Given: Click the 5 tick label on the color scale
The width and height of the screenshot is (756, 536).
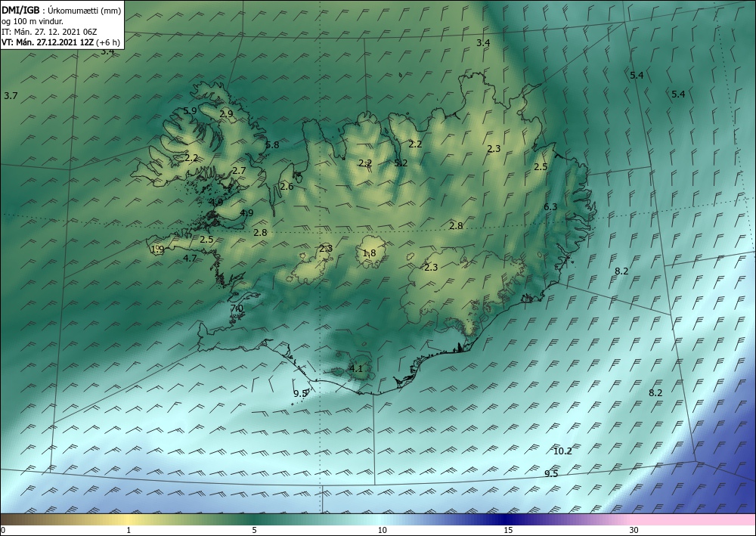Looking at the screenshot, I should point(254,531).
